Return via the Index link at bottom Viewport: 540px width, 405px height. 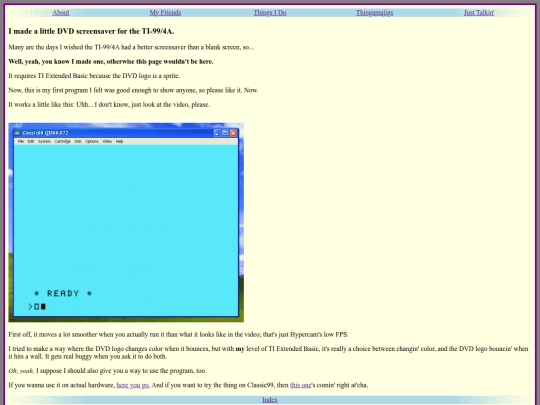[270, 399]
